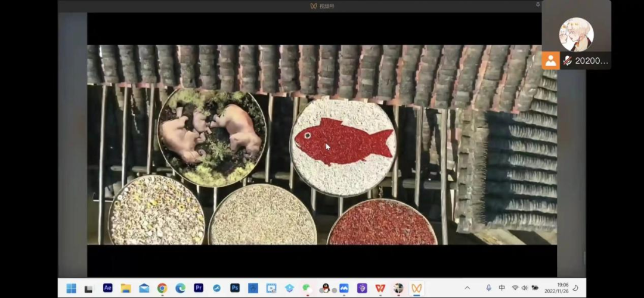644x298 pixels.
Task: Launch Adobe Premiere Pro from taskbar
Action: point(199,288)
